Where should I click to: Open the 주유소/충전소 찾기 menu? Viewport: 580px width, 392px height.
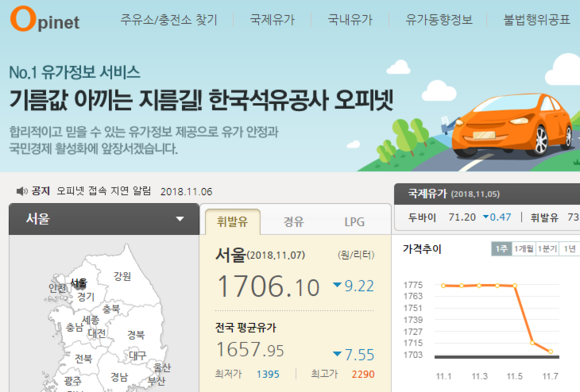(169, 20)
